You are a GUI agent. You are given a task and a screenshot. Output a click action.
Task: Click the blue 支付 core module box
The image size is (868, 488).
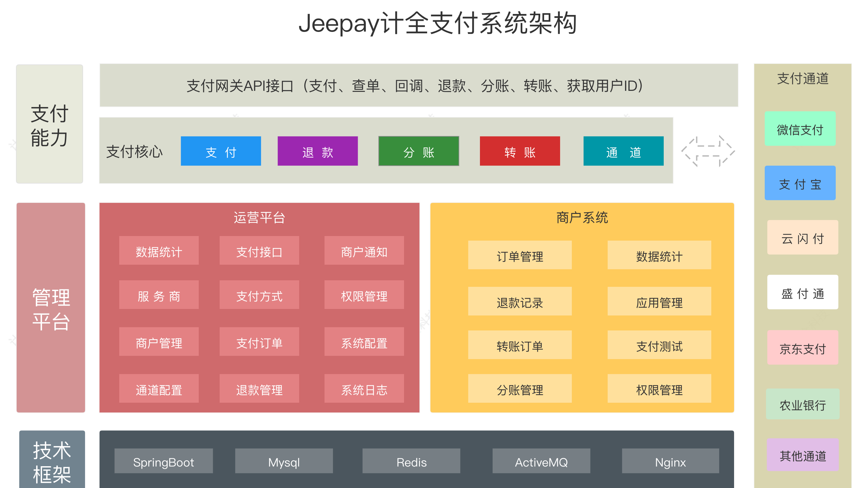221,151
